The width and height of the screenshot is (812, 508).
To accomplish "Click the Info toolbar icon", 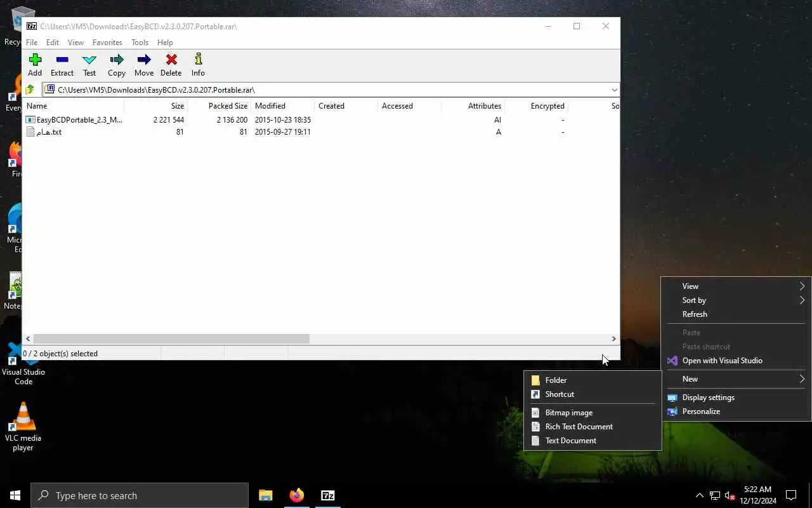I will pyautogui.click(x=198, y=60).
